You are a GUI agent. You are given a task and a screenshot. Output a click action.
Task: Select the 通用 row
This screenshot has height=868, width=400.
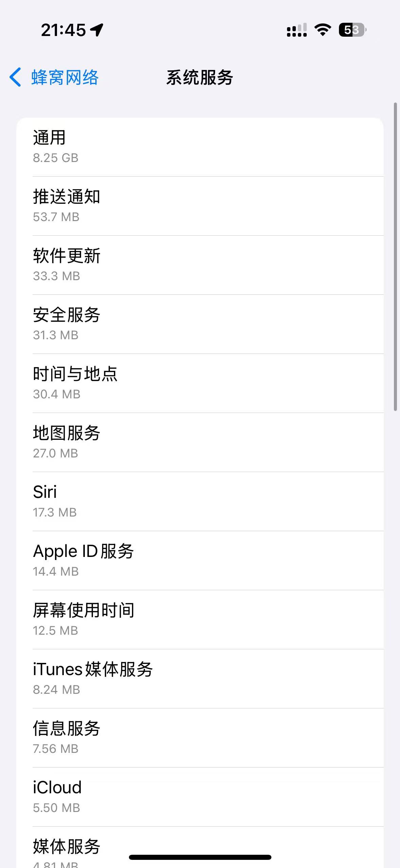coord(200,147)
